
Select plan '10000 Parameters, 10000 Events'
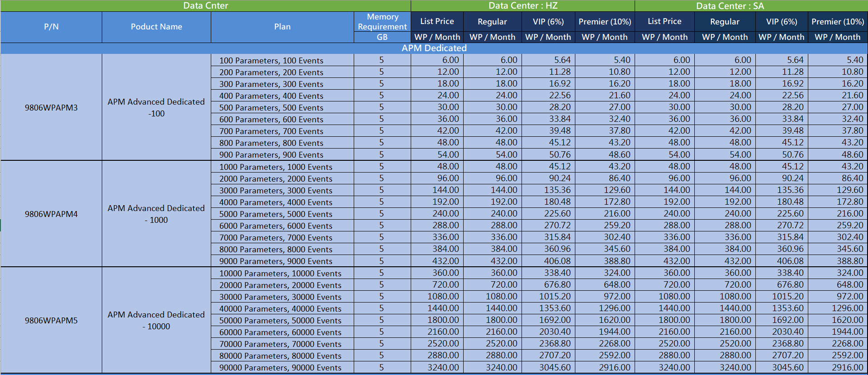pos(282,273)
